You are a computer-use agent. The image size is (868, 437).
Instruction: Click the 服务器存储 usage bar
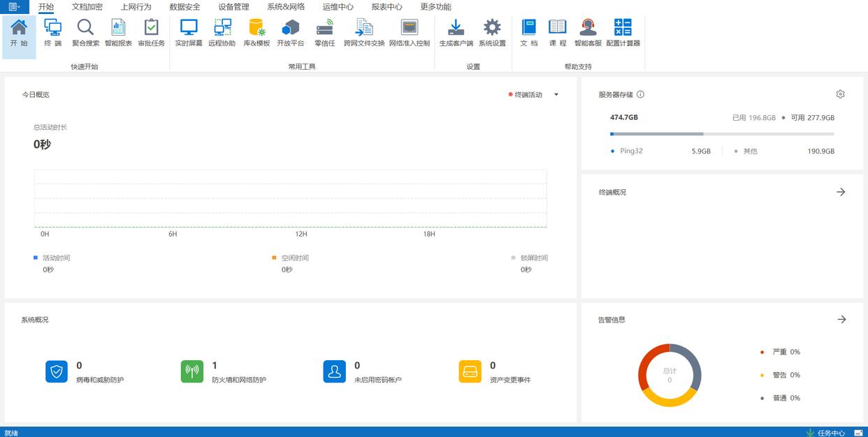[721, 133]
